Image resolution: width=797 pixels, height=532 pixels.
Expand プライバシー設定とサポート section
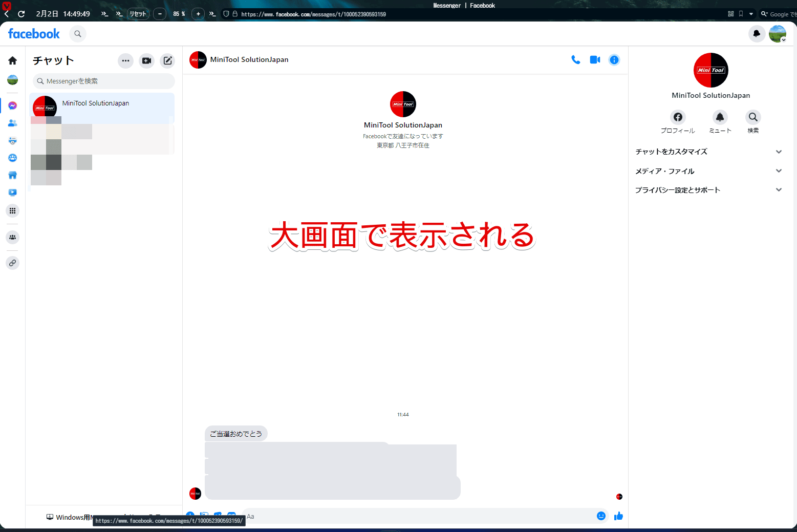(x=709, y=190)
